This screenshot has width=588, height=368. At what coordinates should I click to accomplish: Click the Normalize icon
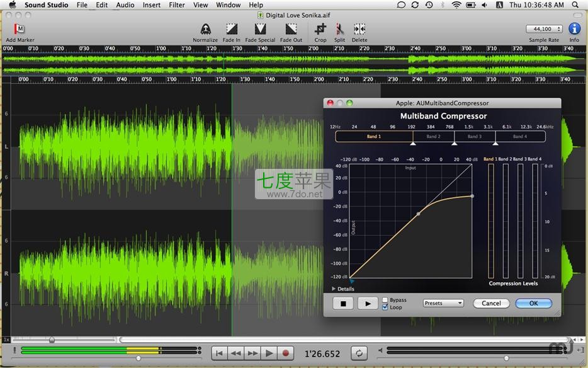pos(205,30)
